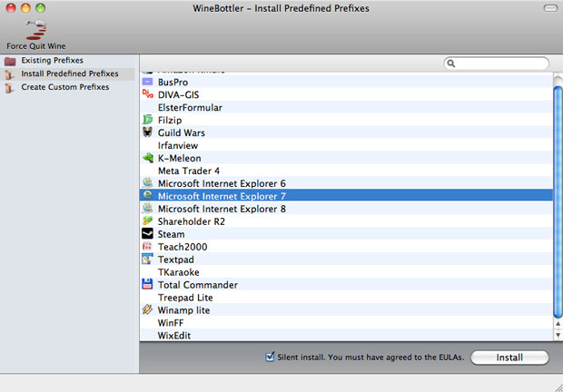Click the Total Commander floppy icon
The image size is (563, 392).
(x=148, y=284)
